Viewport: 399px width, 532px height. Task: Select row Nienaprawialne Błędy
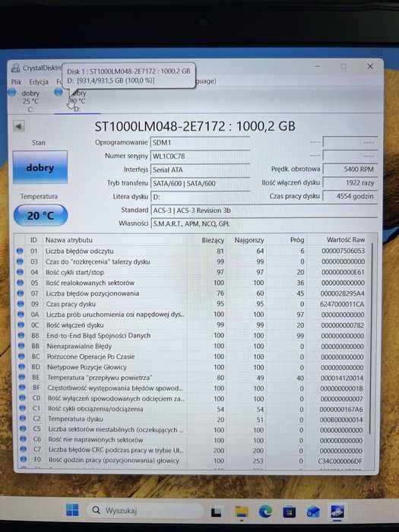(x=192, y=346)
